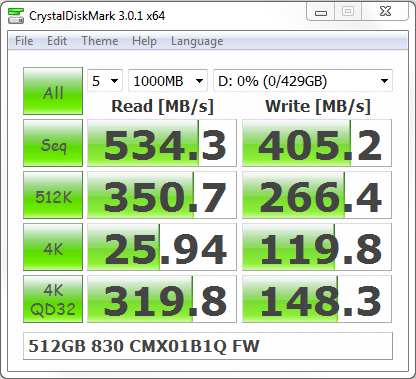Open the Language menu
Screen dimensions: 416x379
(x=197, y=41)
